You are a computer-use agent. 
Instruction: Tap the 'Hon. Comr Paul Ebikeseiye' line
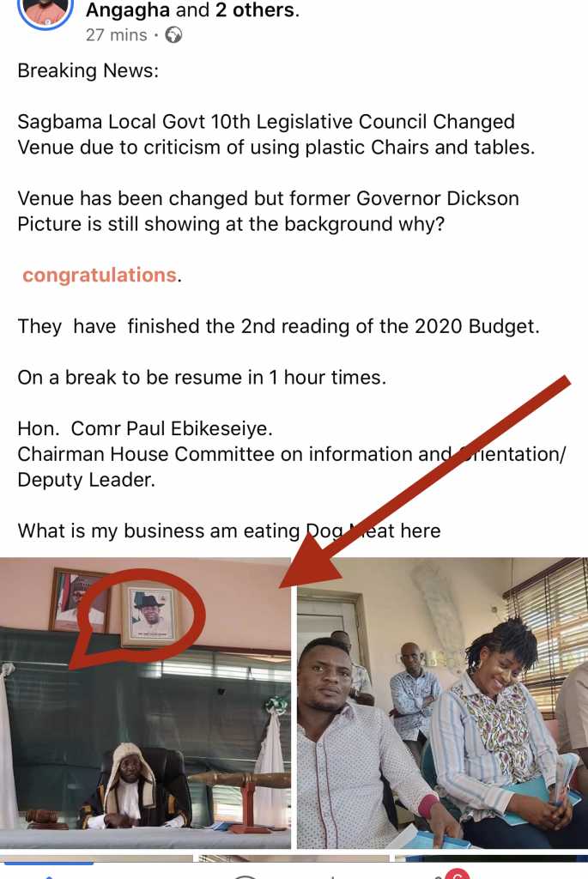pyautogui.click(x=145, y=428)
